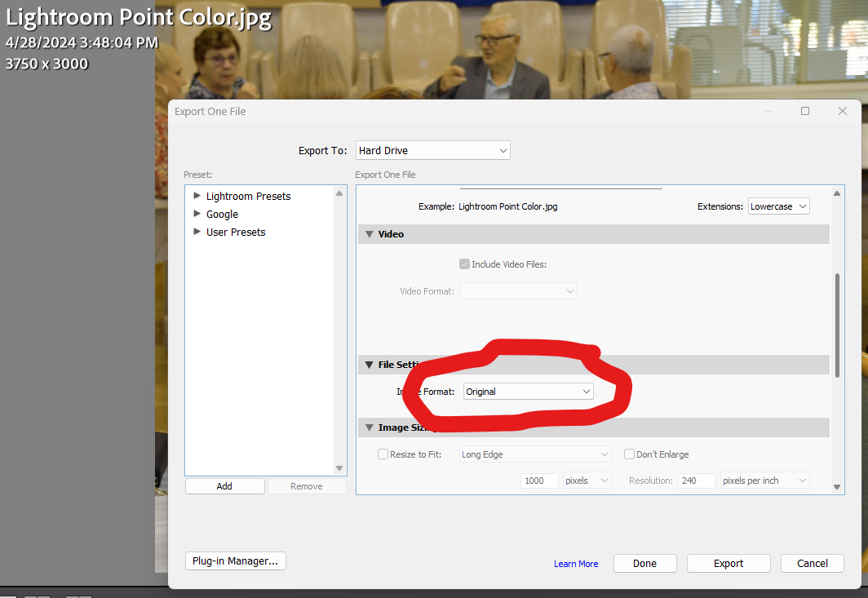Viewport: 868px width, 598px height.
Task: Expand the User Presets group
Action: click(x=196, y=232)
